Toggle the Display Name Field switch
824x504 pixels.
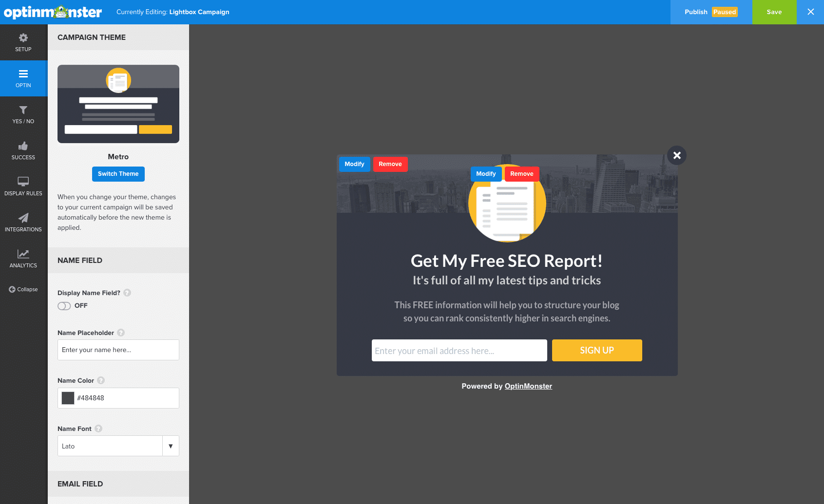[64, 306]
